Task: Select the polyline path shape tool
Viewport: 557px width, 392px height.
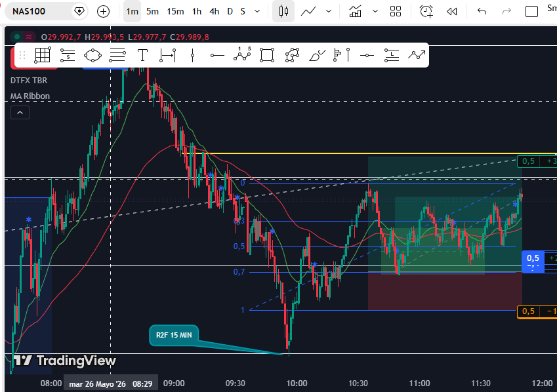Action: tap(292, 55)
